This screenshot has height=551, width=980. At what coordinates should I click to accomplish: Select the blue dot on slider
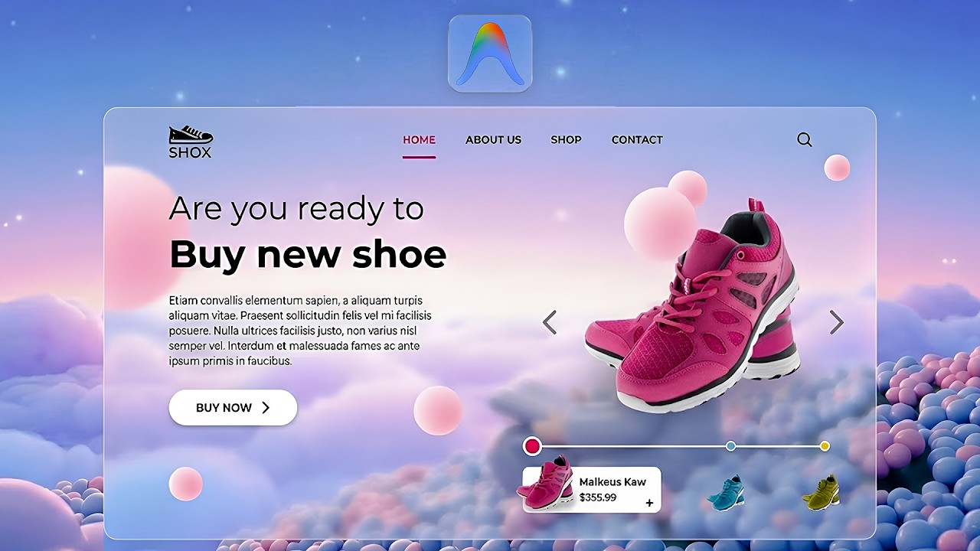click(730, 446)
